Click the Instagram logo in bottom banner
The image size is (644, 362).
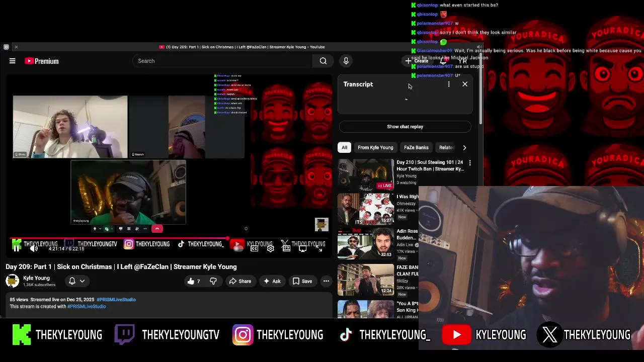click(243, 335)
